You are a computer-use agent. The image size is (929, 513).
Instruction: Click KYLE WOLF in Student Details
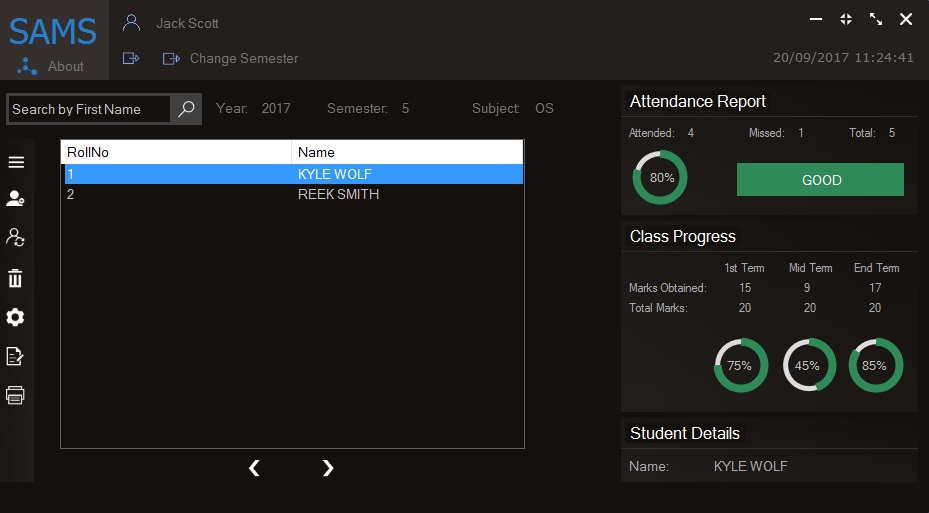(x=751, y=466)
